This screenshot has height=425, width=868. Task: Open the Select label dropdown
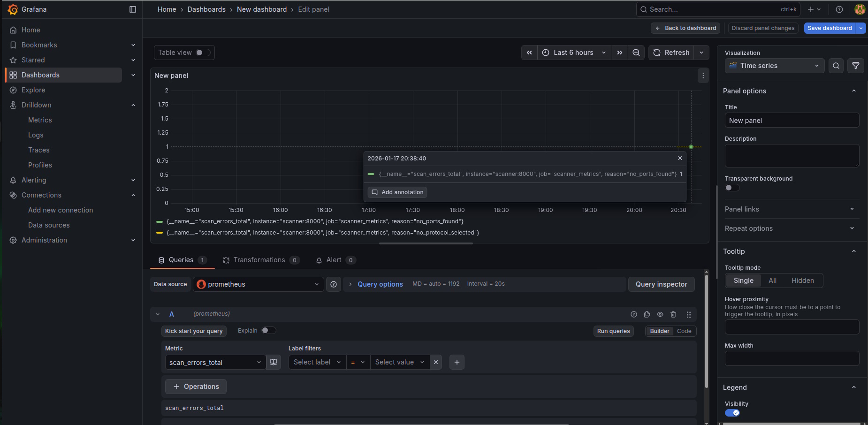(317, 362)
